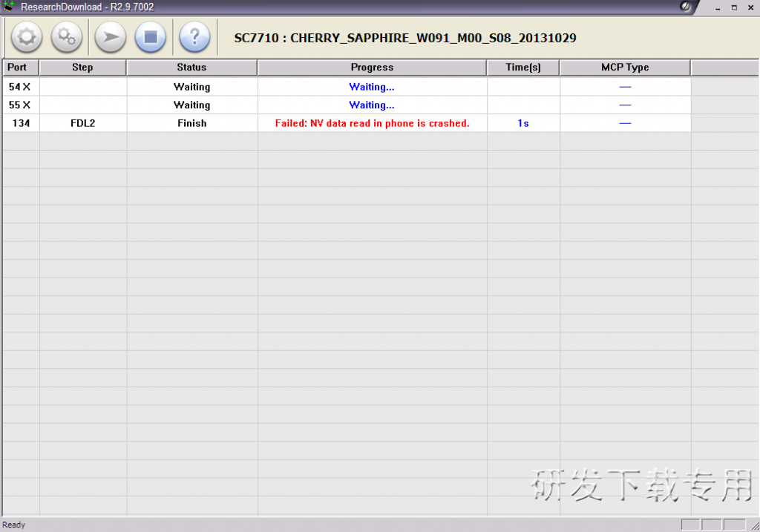Stop downloading with the square stop icon
Image resolution: width=760 pixels, height=532 pixels.
[x=151, y=37]
